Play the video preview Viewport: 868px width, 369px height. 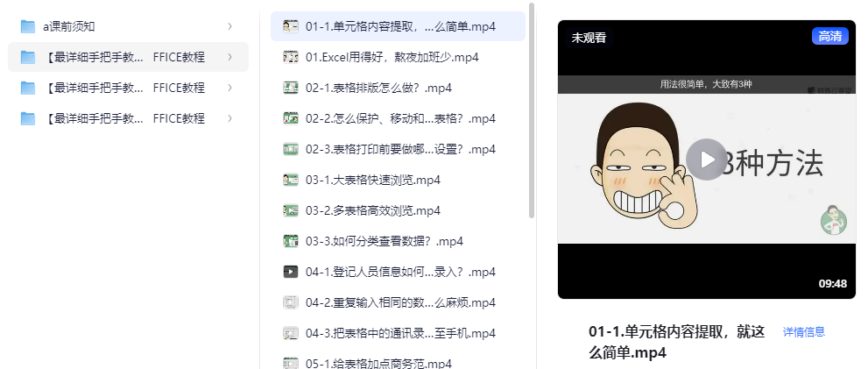click(x=706, y=160)
